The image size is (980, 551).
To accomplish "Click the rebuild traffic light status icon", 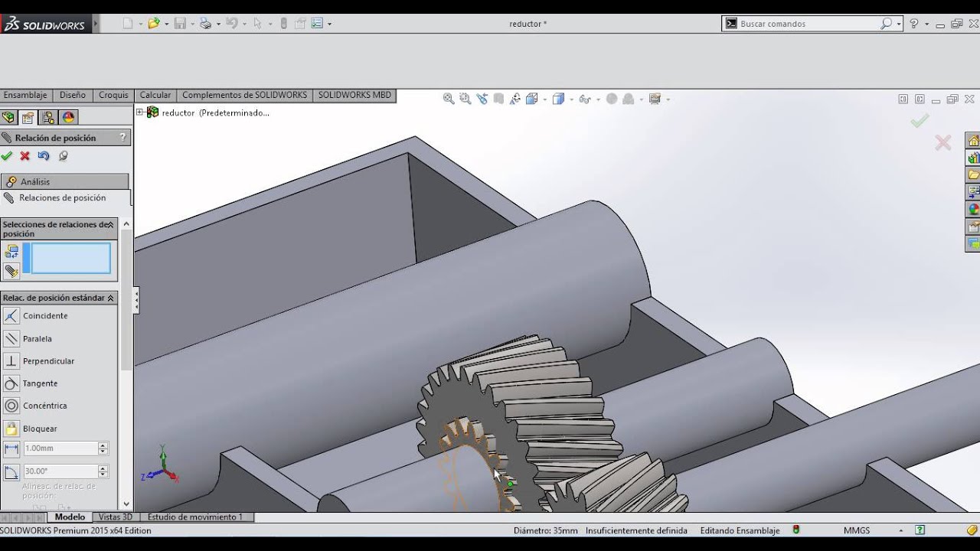I will [796, 530].
